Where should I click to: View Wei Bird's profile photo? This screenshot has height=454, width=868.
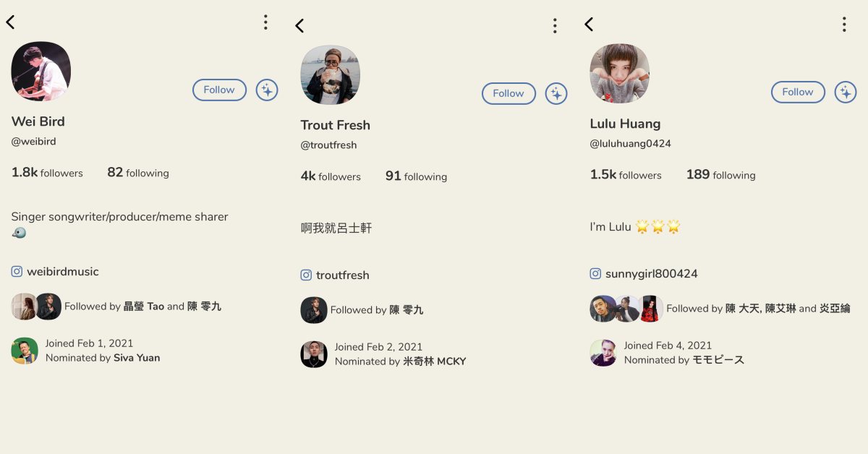tap(41, 71)
